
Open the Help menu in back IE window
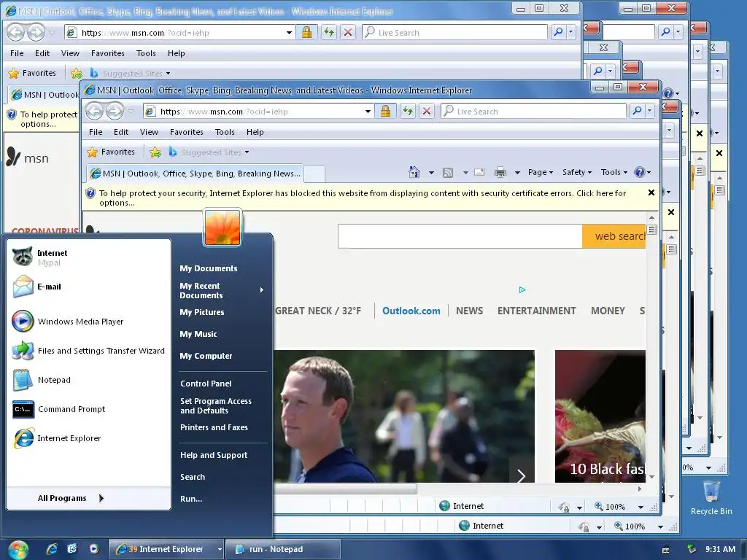coord(177,53)
